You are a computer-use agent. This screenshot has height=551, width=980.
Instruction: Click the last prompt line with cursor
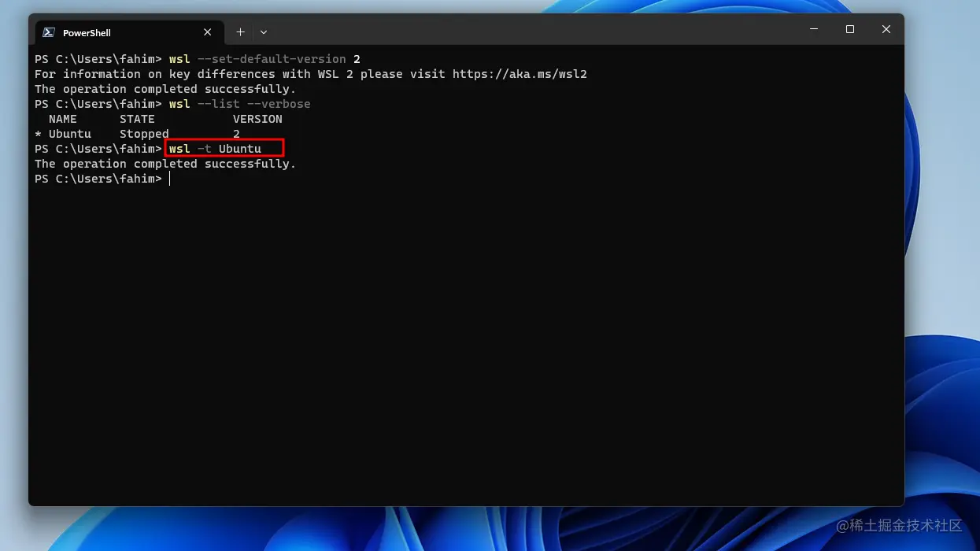102,179
